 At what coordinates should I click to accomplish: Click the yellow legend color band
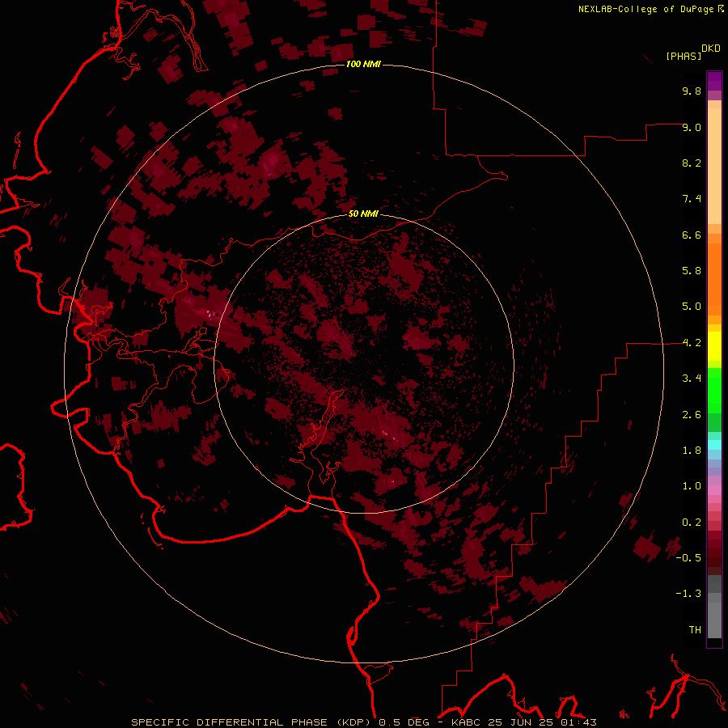coord(714,346)
